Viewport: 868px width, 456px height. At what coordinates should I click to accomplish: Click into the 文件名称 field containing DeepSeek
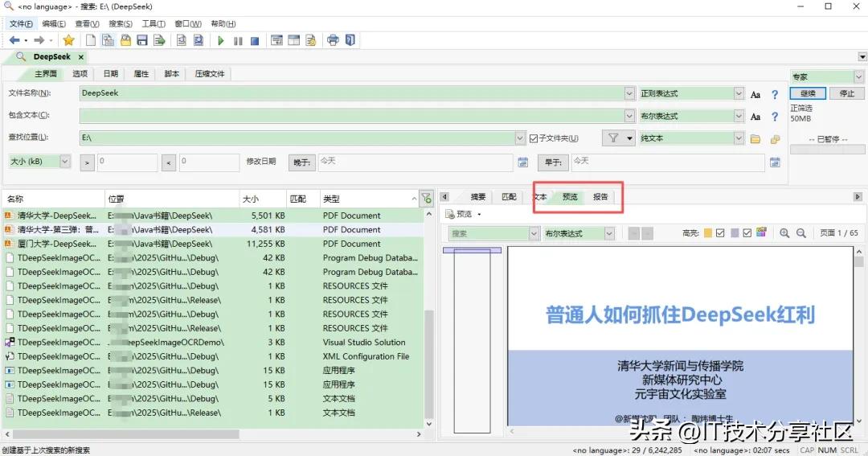click(x=352, y=93)
